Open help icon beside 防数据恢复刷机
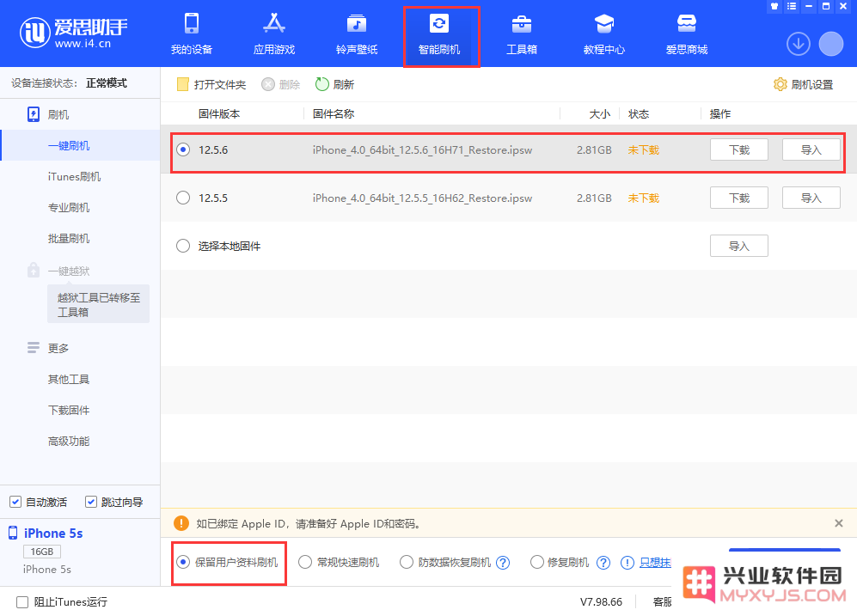 pyautogui.click(x=503, y=563)
